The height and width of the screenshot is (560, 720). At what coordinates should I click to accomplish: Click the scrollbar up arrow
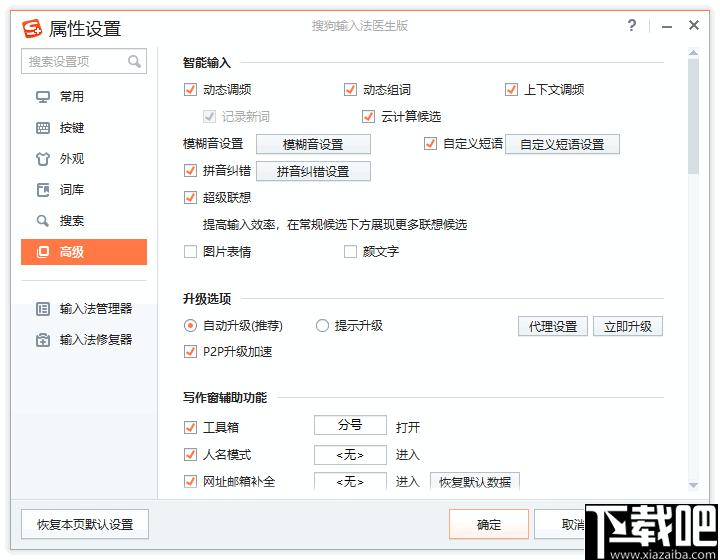(x=693, y=53)
